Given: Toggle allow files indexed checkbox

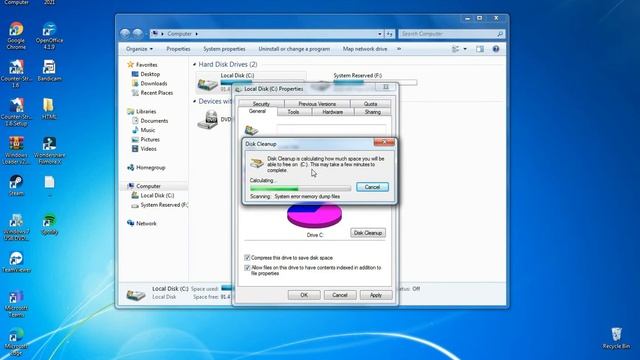Looking at the screenshot, I should (x=247, y=268).
